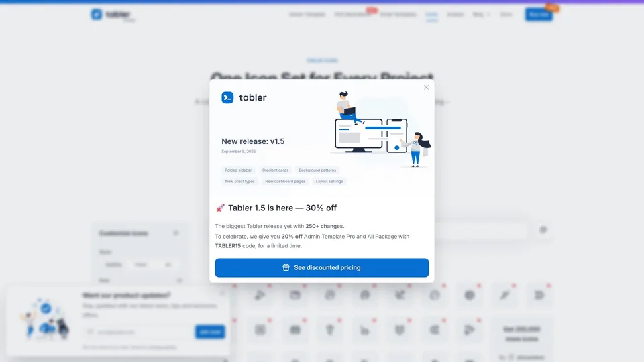Click the gift icon in the pricing button
Viewport: 644px width, 362px height.
click(x=286, y=267)
